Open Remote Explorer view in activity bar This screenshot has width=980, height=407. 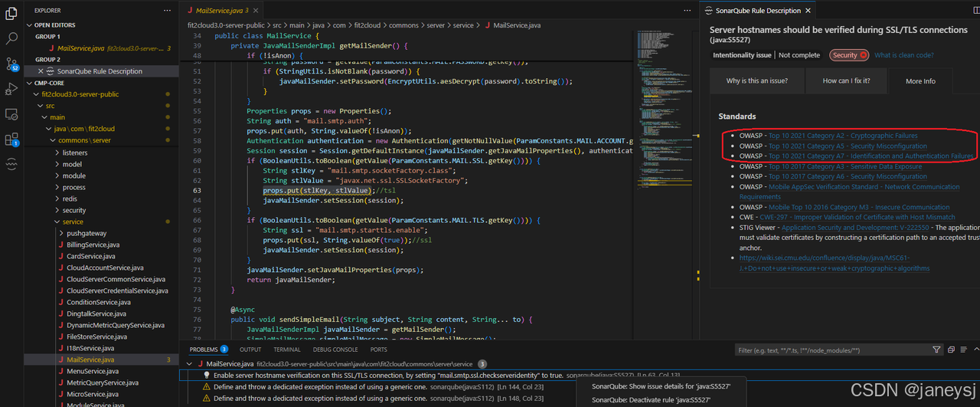pyautogui.click(x=11, y=114)
